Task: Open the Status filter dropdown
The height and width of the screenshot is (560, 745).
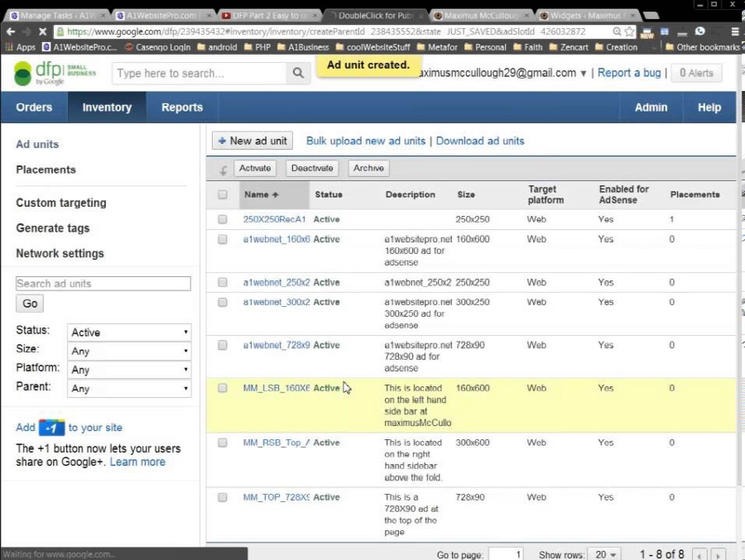Action: (130, 333)
